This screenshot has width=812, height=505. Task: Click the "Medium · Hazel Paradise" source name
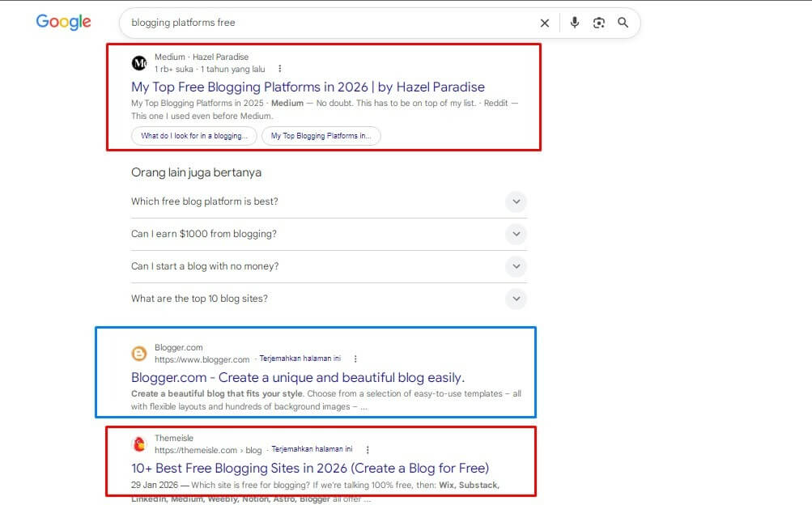tap(202, 57)
